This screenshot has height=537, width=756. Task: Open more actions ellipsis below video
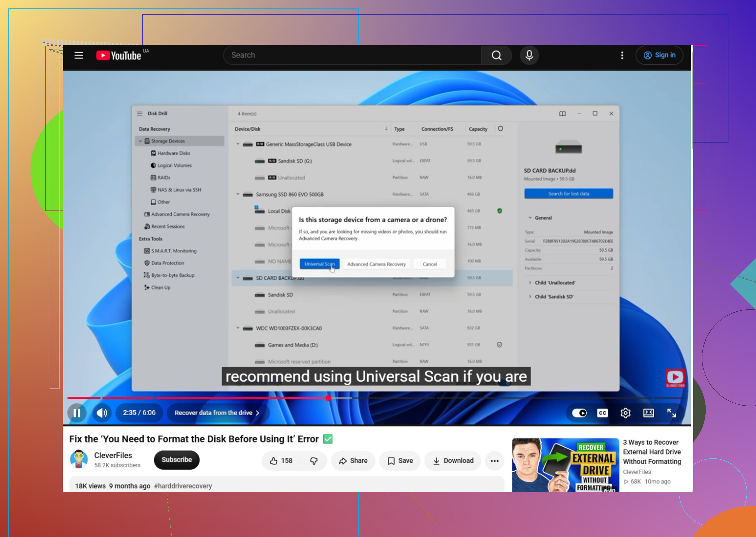coord(495,460)
